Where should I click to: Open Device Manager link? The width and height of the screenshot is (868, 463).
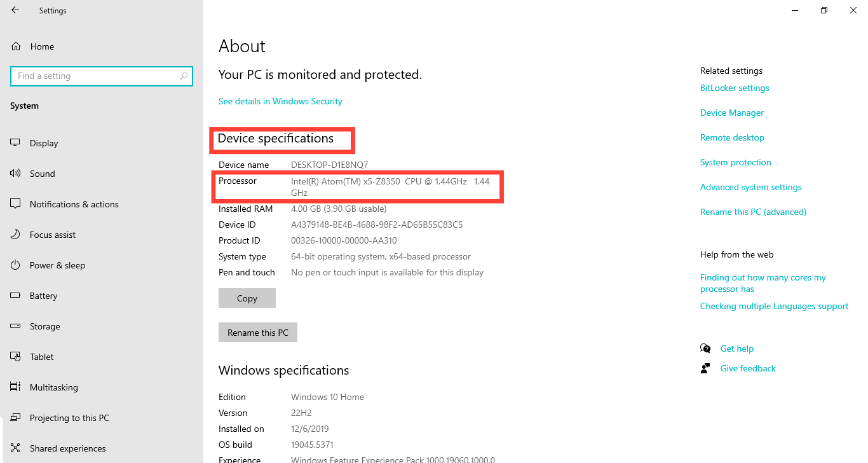[x=732, y=113]
